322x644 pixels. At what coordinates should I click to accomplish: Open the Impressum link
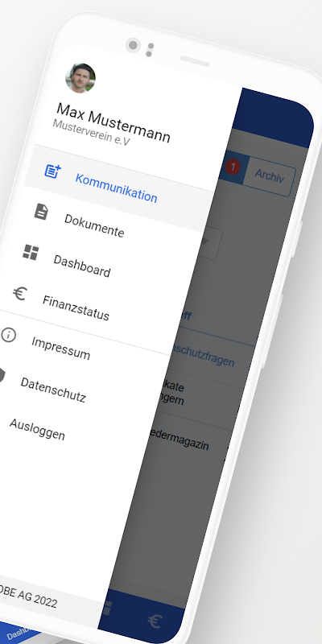(x=60, y=348)
